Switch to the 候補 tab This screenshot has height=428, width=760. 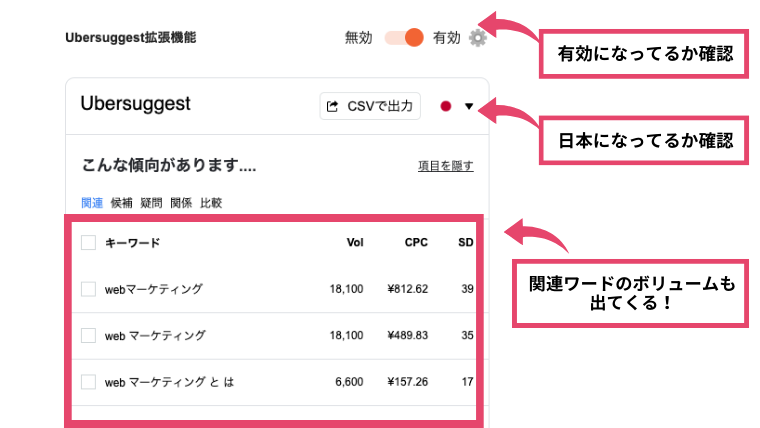[x=121, y=203]
